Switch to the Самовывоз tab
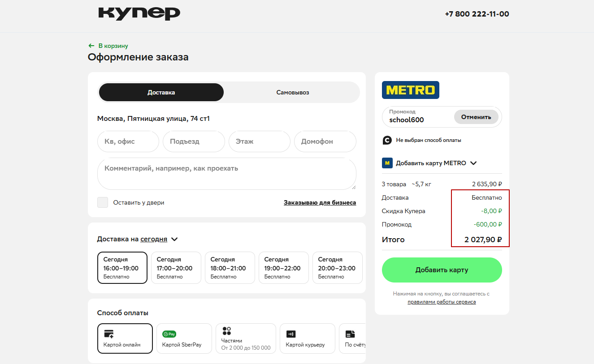The width and height of the screenshot is (594, 364). [292, 93]
